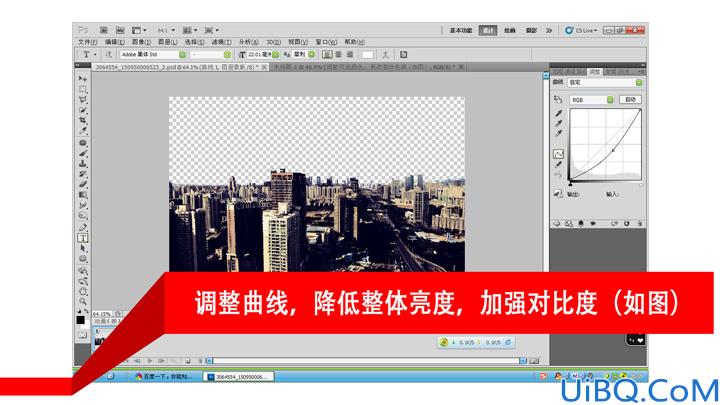Viewport: 720px width, 405px height.
Task: Select the Blur tool
Action: 83,205
